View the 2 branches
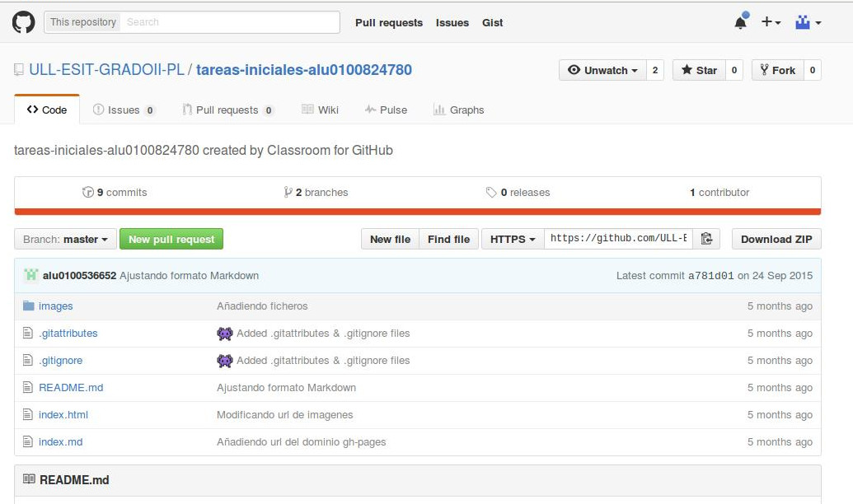Viewport: 853px width, 504px height. coord(316,192)
